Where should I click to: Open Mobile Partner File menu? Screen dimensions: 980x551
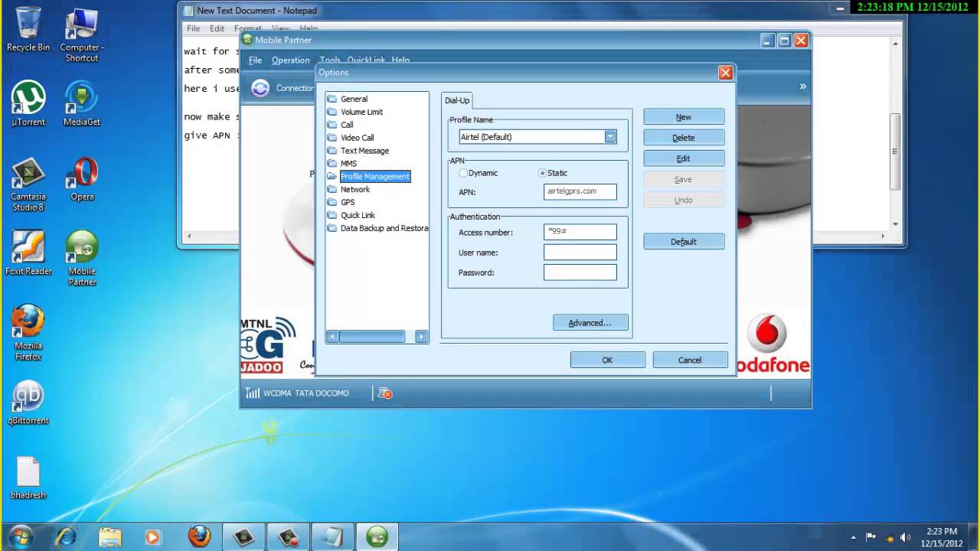tap(255, 60)
